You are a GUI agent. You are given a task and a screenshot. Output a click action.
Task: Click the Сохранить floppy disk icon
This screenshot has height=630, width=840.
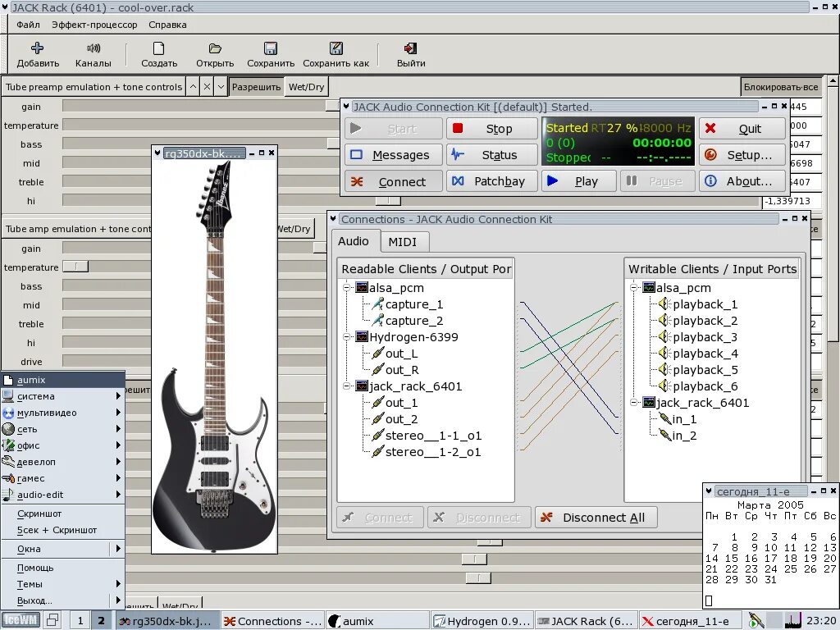pyautogui.click(x=271, y=48)
